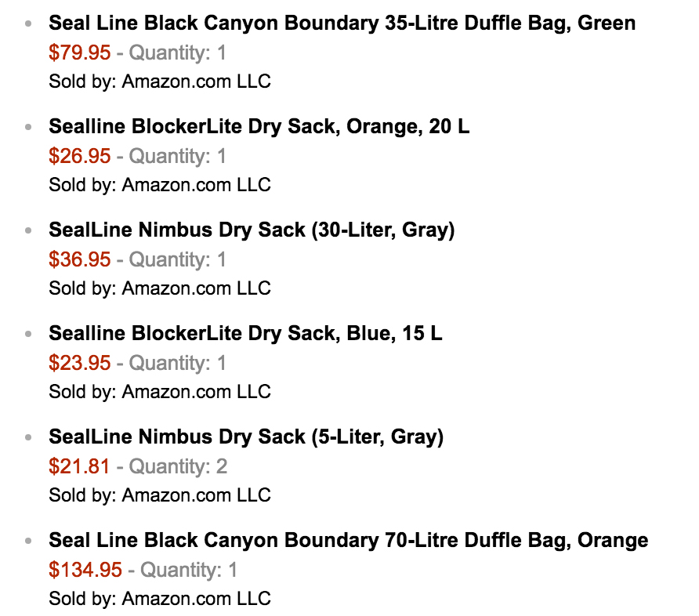Click Sold by Amazon.com LLC under Blue 15 L sack
The width and height of the screenshot is (699, 616).
[x=160, y=392]
